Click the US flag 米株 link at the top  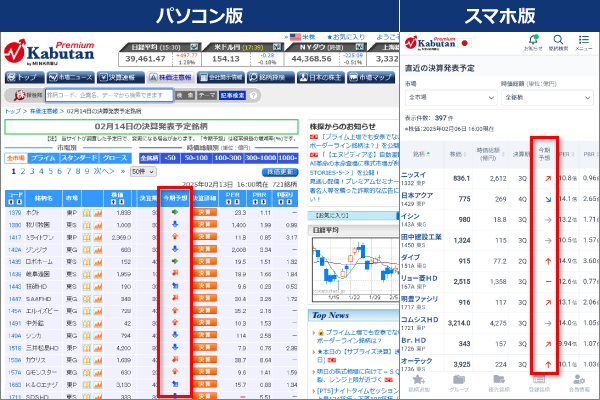click(302, 37)
